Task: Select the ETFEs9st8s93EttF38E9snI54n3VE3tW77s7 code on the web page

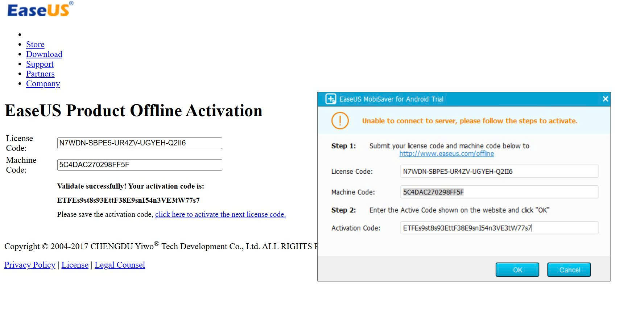Action: point(128,201)
